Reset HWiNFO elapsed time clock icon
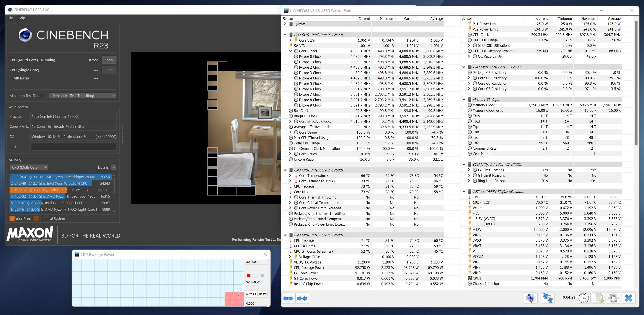 [584, 298]
